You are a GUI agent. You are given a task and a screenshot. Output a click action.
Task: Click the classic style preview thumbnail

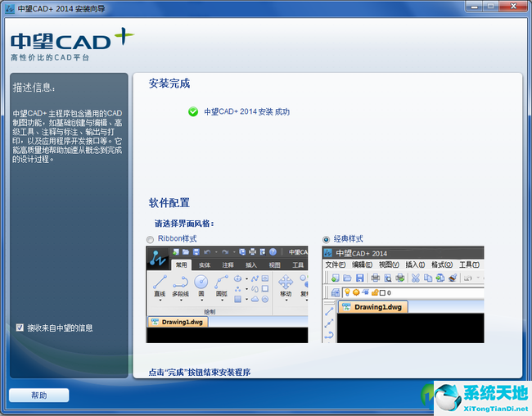[x=403, y=295]
